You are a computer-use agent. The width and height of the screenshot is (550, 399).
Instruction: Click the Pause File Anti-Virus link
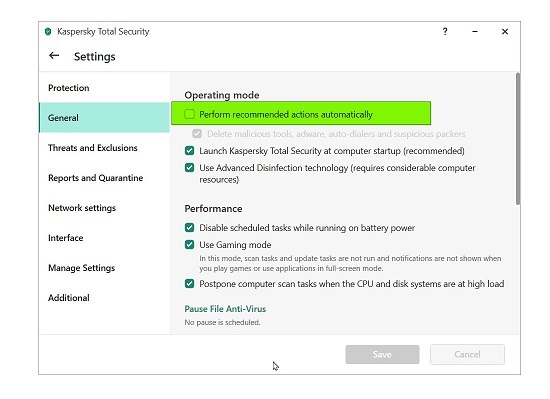225,309
